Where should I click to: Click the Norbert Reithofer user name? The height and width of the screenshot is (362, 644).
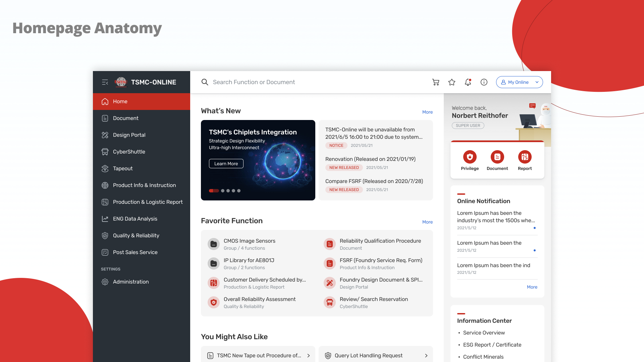pos(480,116)
